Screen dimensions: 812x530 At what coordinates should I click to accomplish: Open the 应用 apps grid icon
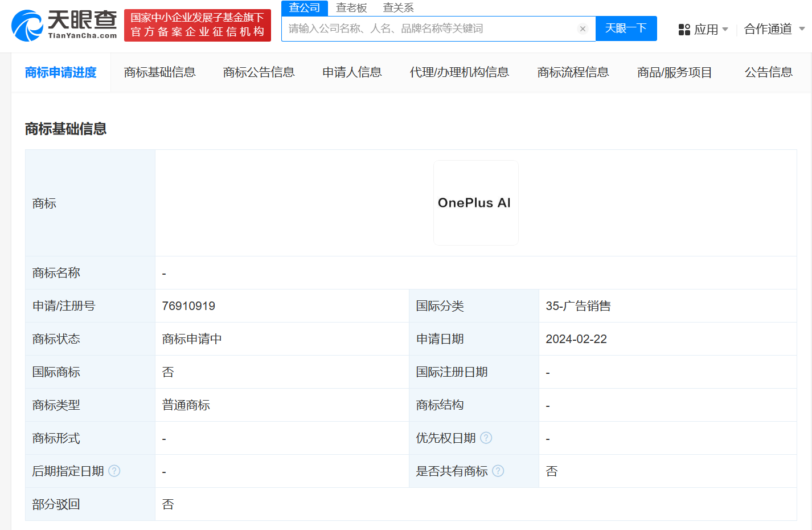[684, 29]
